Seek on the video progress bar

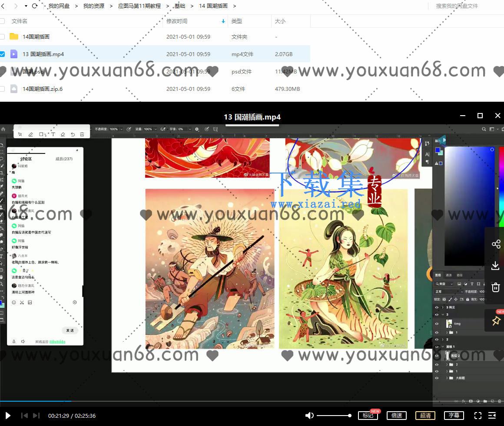click(x=252, y=401)
